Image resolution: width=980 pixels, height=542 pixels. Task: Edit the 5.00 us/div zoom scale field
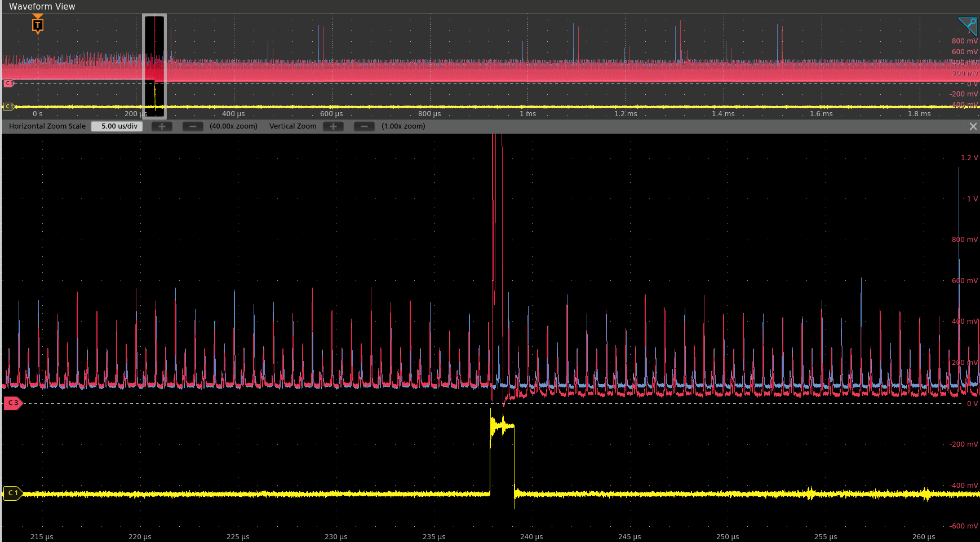coord(117,126)
